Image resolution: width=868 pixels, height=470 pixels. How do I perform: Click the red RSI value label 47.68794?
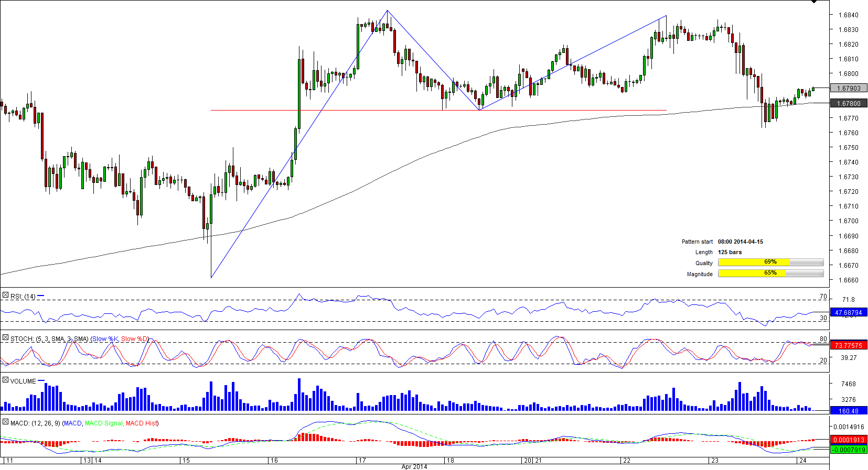[848, 313]
